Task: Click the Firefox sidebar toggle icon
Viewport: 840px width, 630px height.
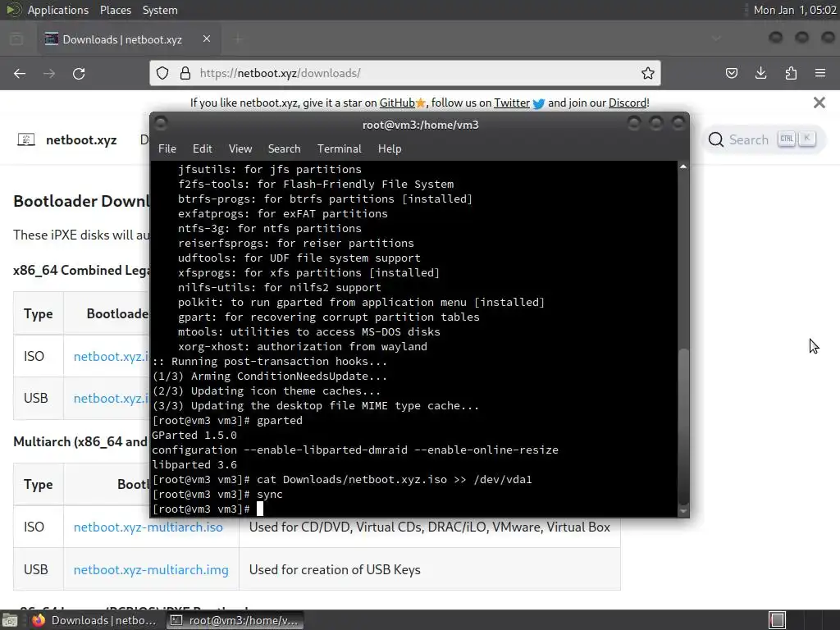Action: (x=16, y=39)
